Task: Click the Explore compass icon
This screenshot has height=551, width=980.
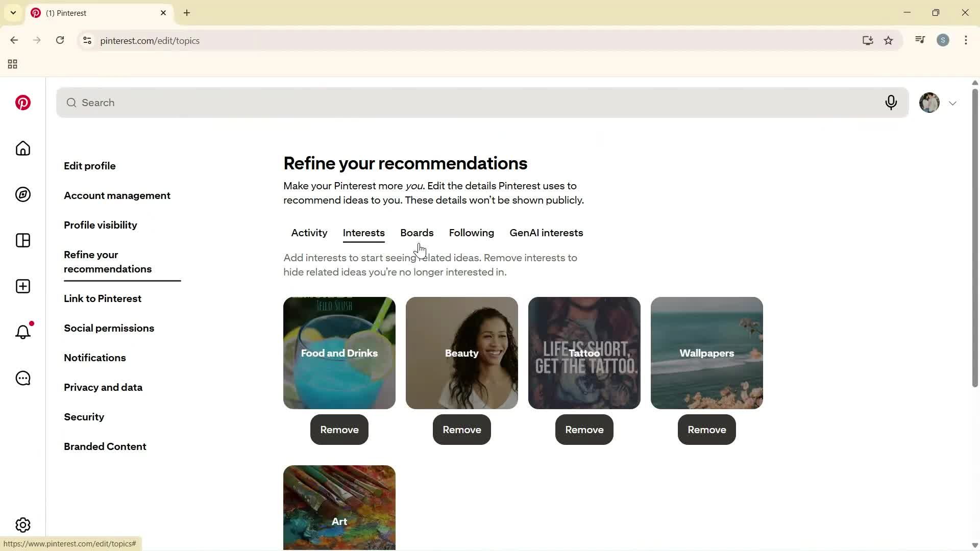Action: click(x=23, y=194)
